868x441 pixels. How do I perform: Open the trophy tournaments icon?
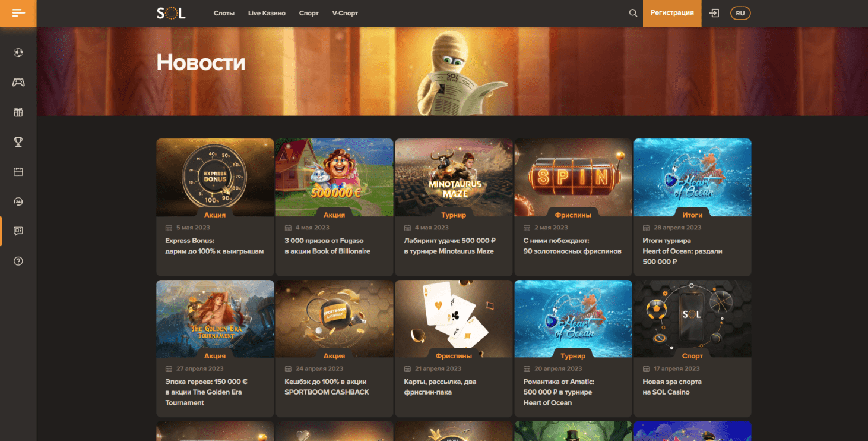(18, 141)
